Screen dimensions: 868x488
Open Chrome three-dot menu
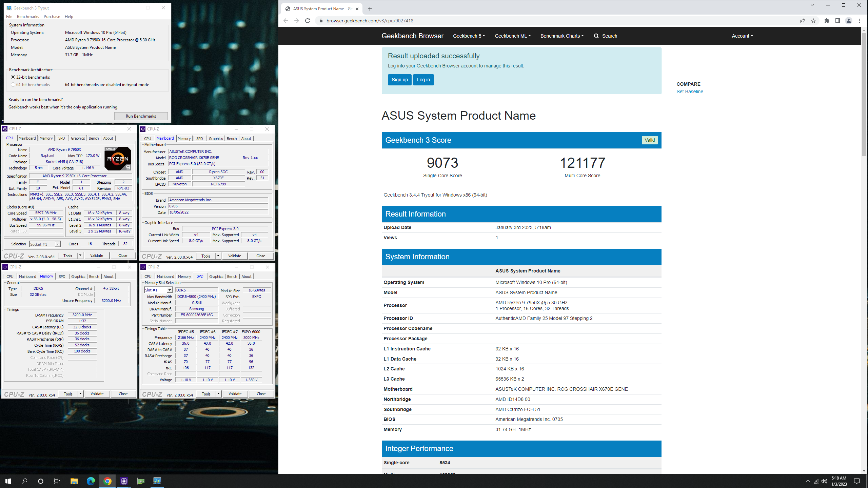pos(860,21)
